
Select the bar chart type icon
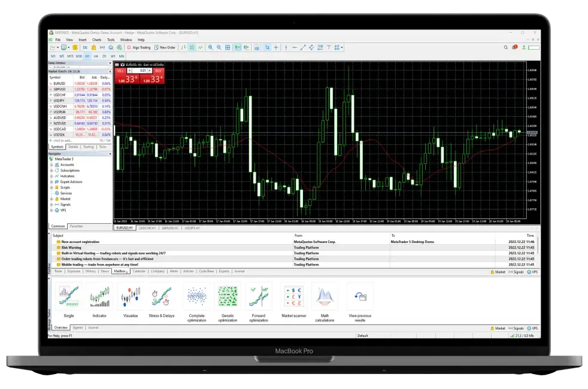184,48
